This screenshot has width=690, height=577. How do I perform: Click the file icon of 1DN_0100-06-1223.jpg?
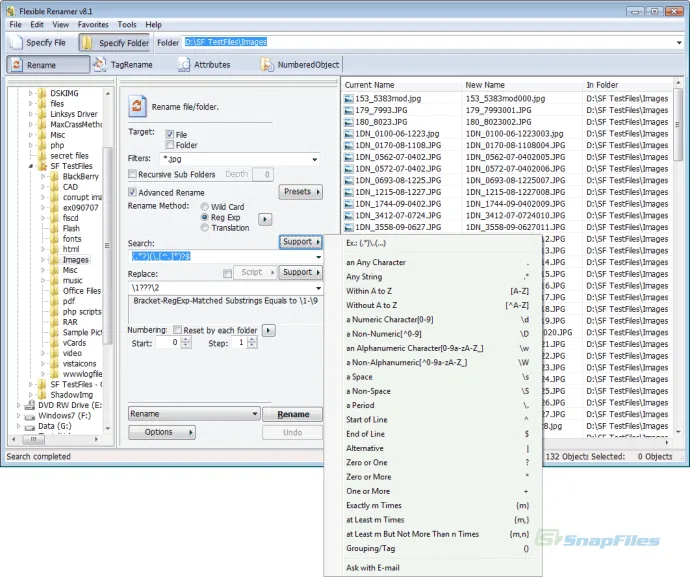tap(349, 134)
